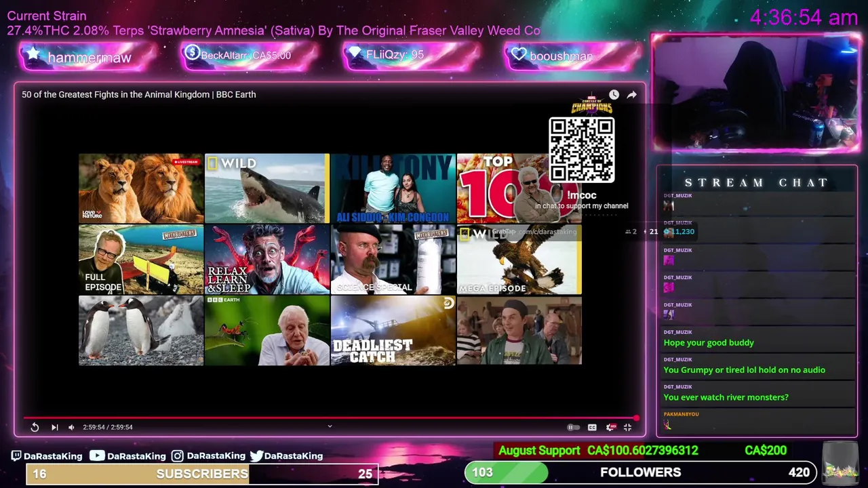Click the 2:59:54 / 2:59:54 time display
Image resolution: width=868 pixels, height=488 pixels.
pyautogui.click(x=108, y=427)
